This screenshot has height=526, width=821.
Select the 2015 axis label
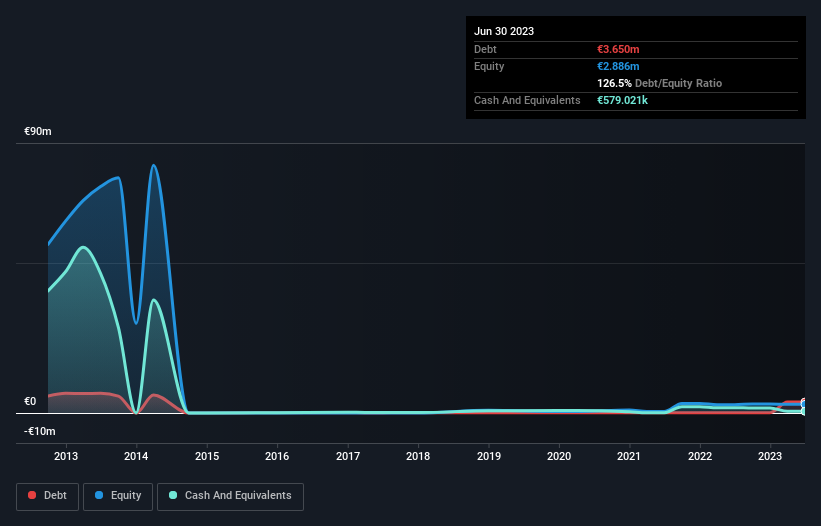tap(207, 456)
